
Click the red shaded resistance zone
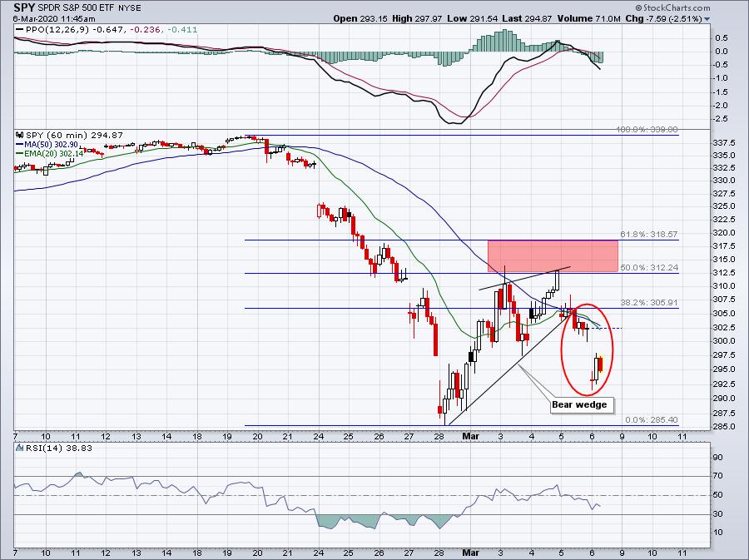tap(553, 256)
